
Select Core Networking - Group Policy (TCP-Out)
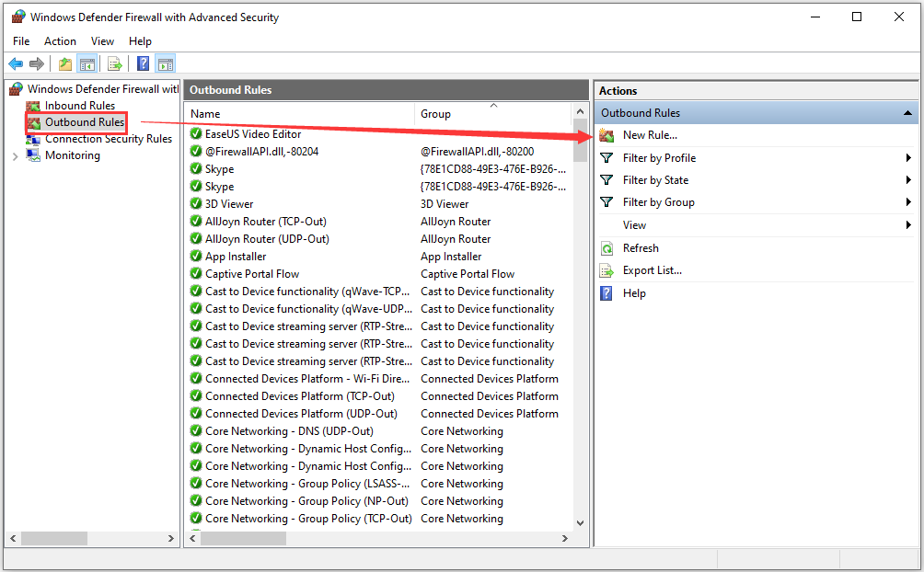pyautogui.click(x=308, y=519)
